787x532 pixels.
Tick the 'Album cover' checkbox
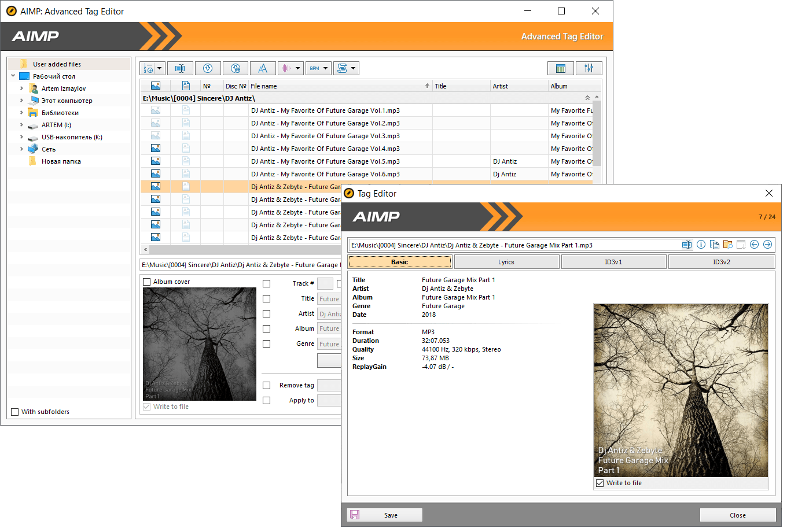coord(147,282)
